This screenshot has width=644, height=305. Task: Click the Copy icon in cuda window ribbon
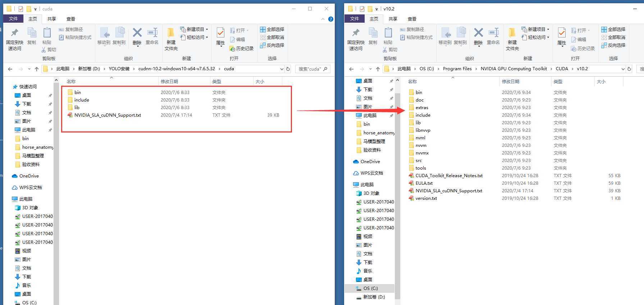click(x=32, y=36)
